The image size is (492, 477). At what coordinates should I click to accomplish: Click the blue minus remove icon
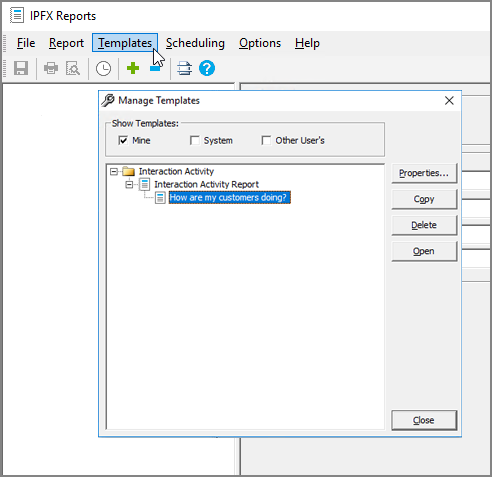pyautogui.click(x=155, y=68)
